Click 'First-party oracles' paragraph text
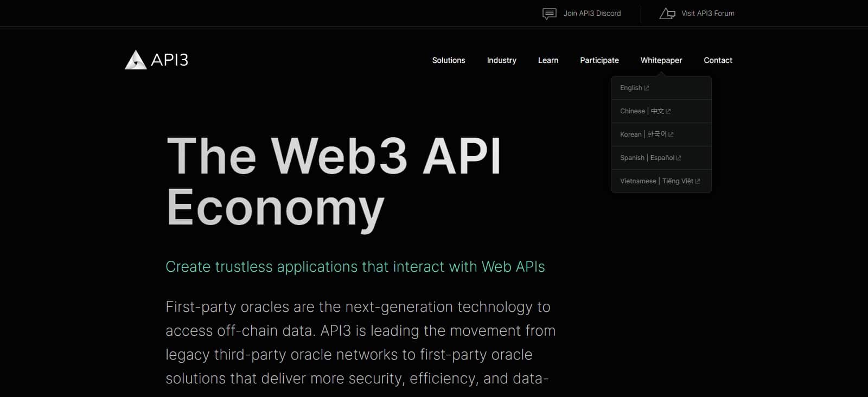The image size is (868, 397). pyautogui.click(x=360, y=343)
